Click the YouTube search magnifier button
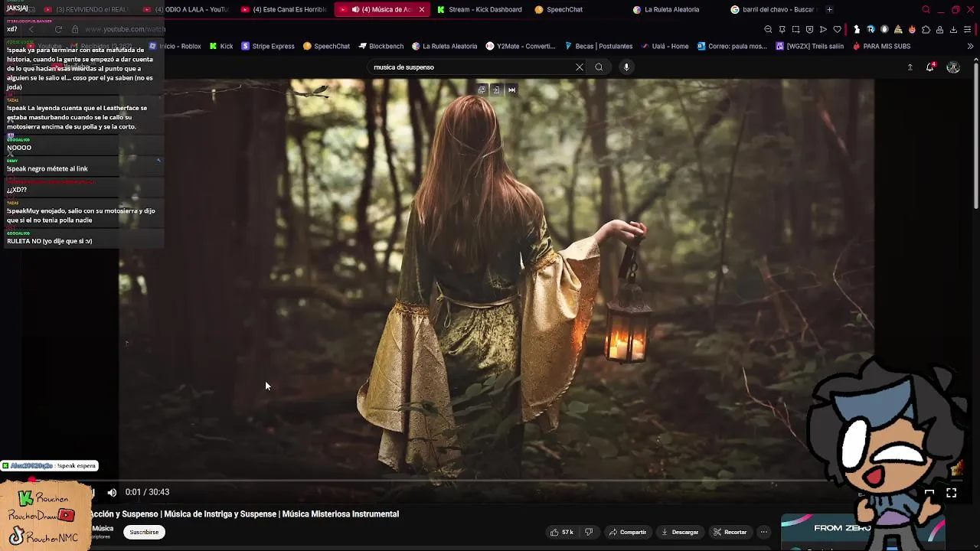Screen dimensions: 980x551 tap(599, 67)
